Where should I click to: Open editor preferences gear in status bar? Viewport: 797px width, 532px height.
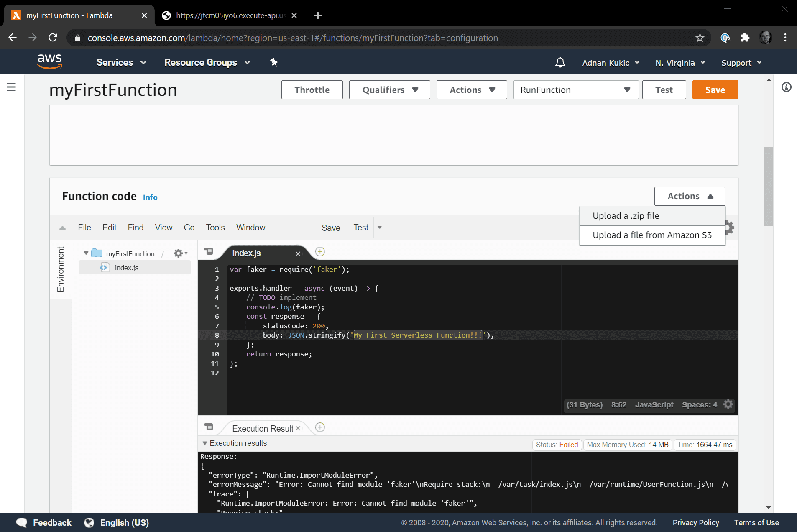[x=728, y=404]
